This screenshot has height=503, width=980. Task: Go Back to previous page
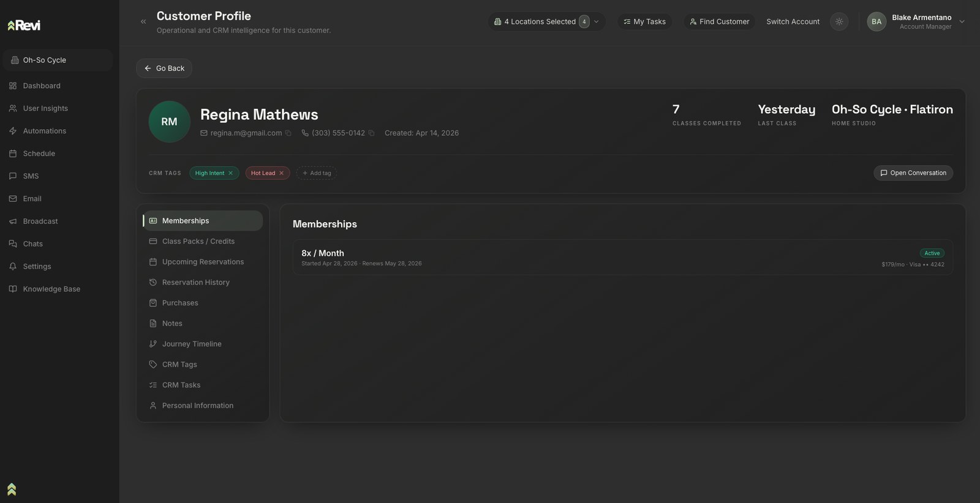click(164, 69)
